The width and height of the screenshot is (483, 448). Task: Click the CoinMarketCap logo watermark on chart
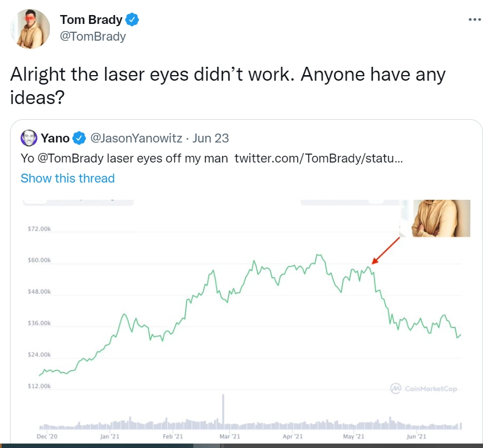(423, 388)
